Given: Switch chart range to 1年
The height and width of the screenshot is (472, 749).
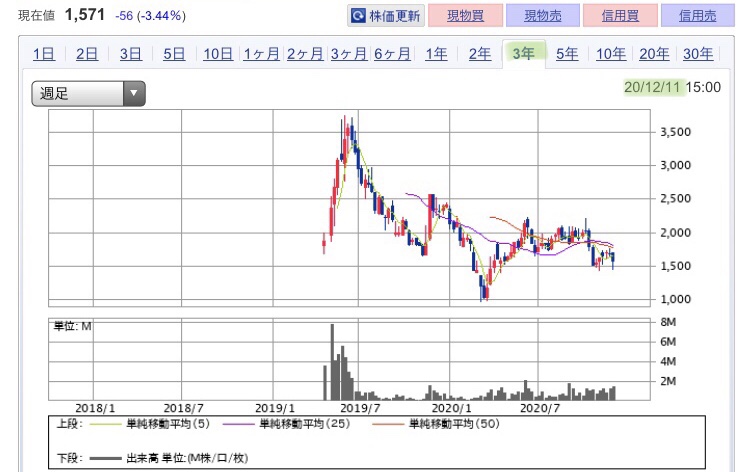Looking at the screenshot, I should [436, 54].
